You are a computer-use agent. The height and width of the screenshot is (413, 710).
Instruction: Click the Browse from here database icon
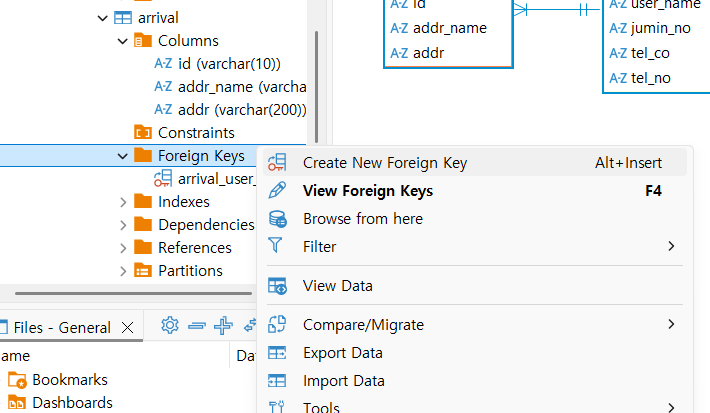(x=278, y=219)
